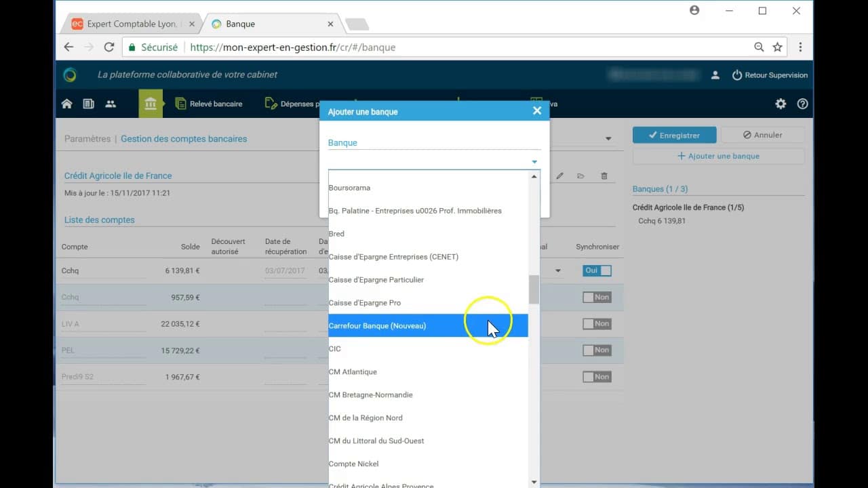
Task: Delete the bank using the trash icon
Action: pos(604,175)
